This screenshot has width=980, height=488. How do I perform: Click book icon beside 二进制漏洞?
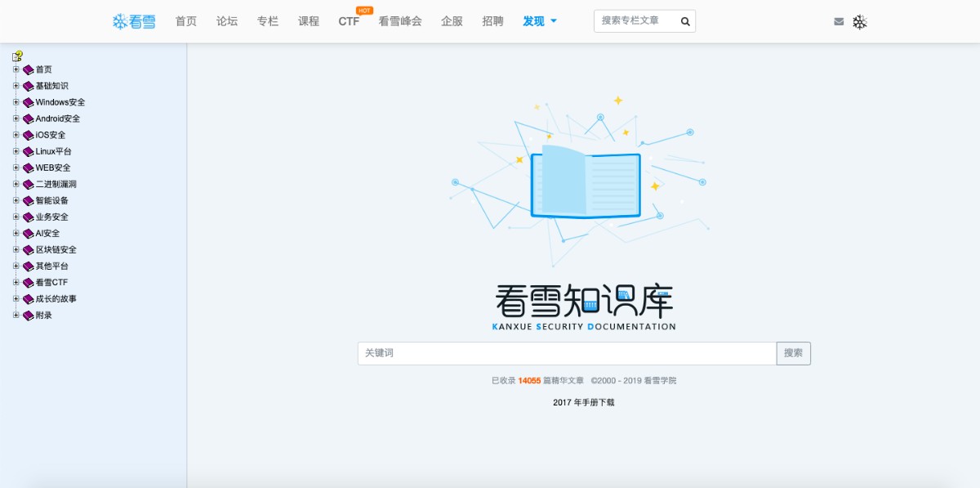click(29, 184)
